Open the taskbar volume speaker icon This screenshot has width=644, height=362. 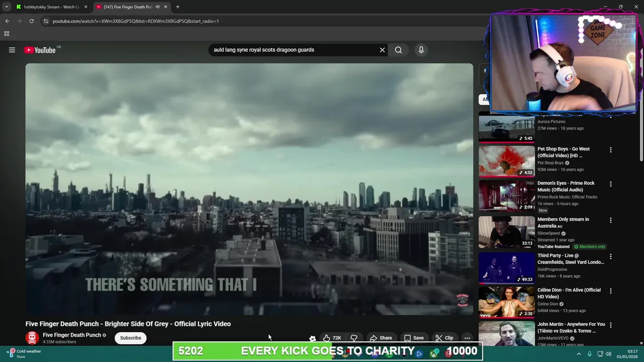(608, 354)
